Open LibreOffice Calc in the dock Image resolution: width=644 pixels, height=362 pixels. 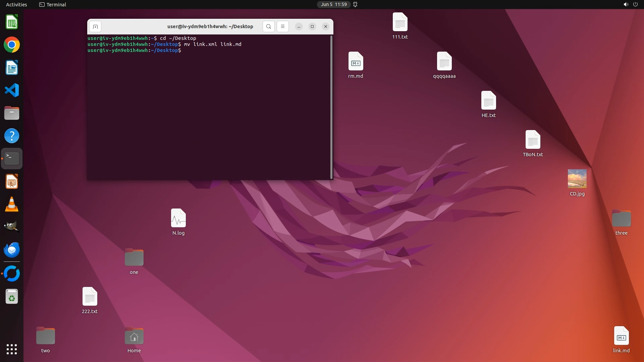12,22
